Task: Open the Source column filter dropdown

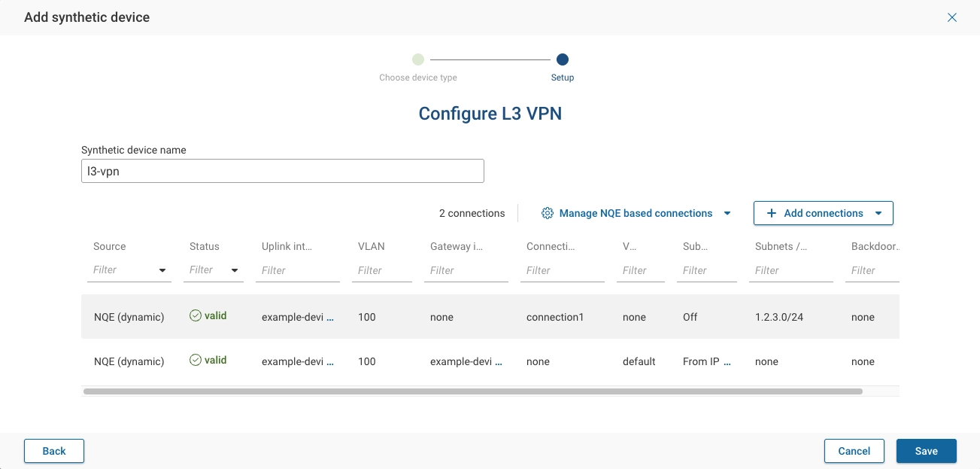Action: (162, 270)
